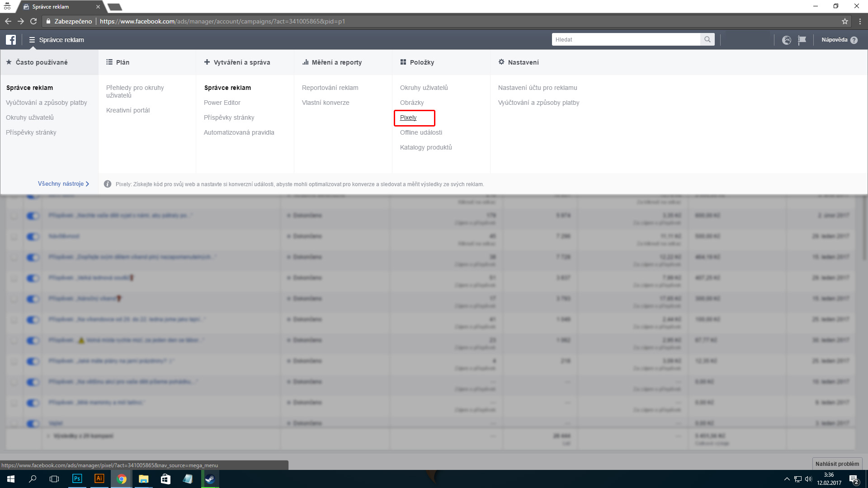Click the Plán column heading
Screen dimensions: 868x488
click(x=118, y=62)
